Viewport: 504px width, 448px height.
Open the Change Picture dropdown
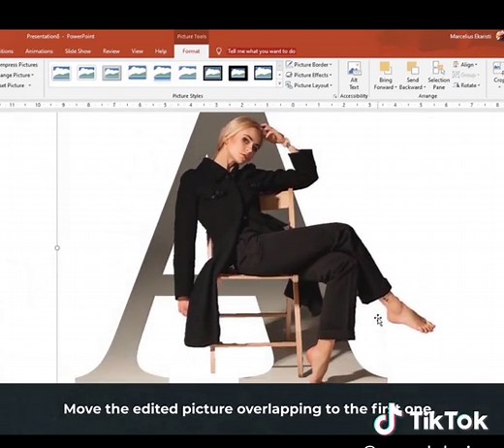[x=16, y=75]
